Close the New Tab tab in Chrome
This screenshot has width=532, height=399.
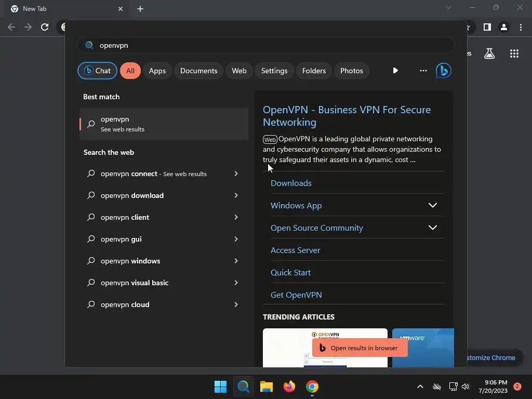pos(121,9)
